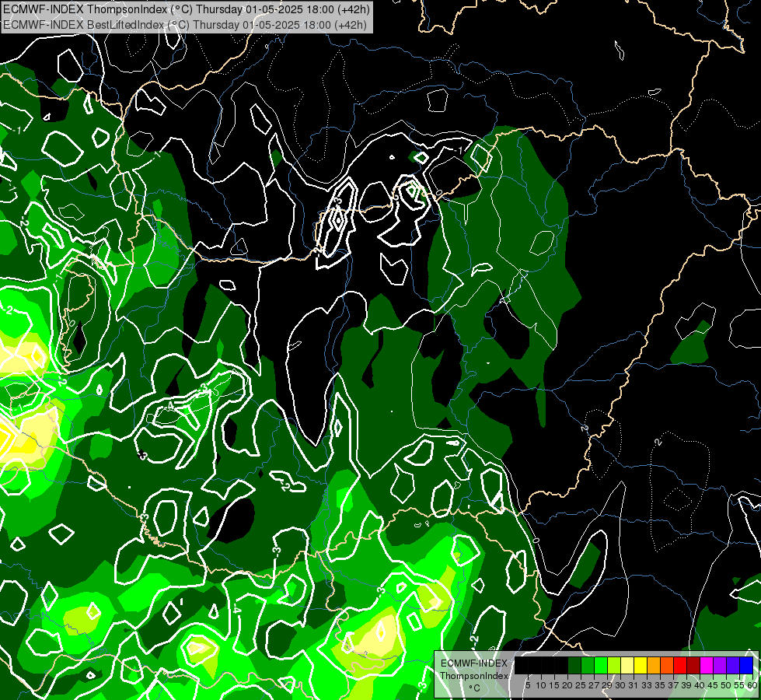Click legend tick value '39'
This screenshot has width=761, height=700.
[x=686, y=685]
